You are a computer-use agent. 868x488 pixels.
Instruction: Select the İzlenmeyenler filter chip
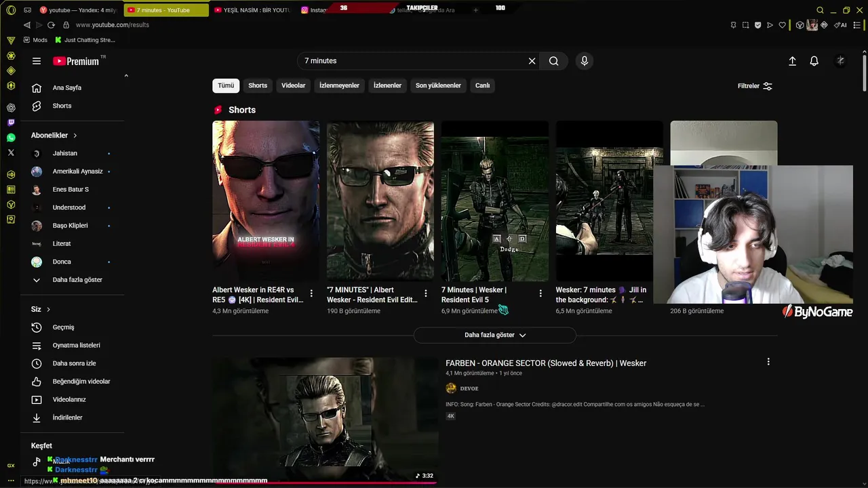pyautogui.click(x=339, y=85)
